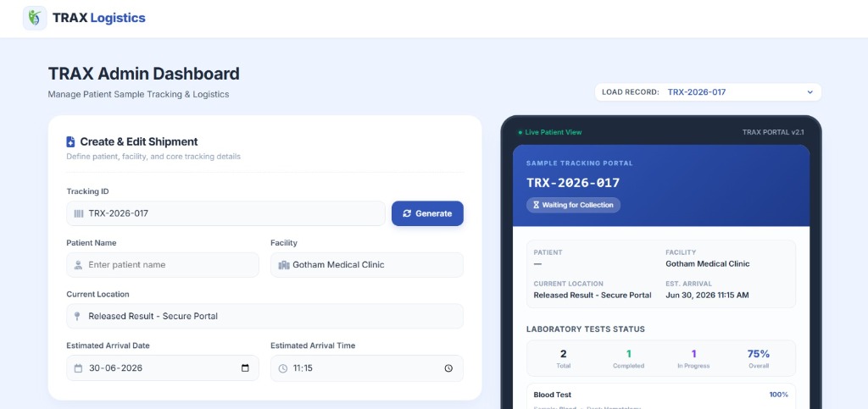Focus the Patient Name input field

pos(163,265)
